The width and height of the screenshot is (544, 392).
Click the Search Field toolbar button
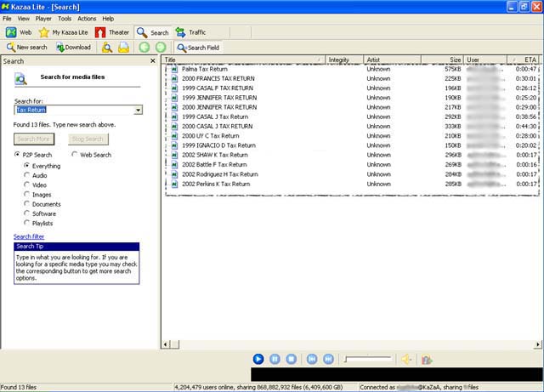(x=198, y=48)
